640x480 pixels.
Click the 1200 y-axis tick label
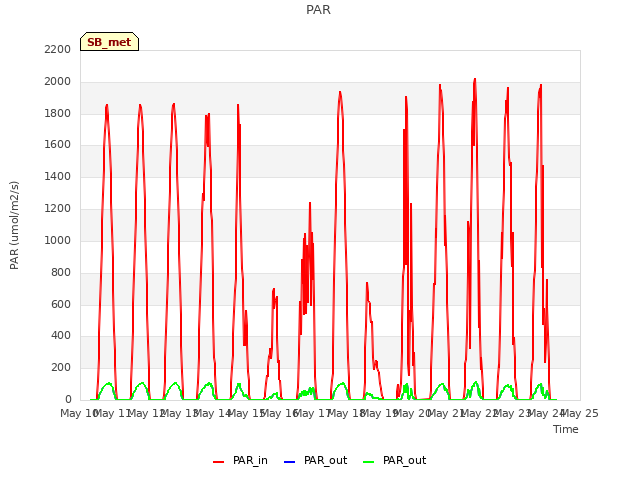(x=58, y=209)
